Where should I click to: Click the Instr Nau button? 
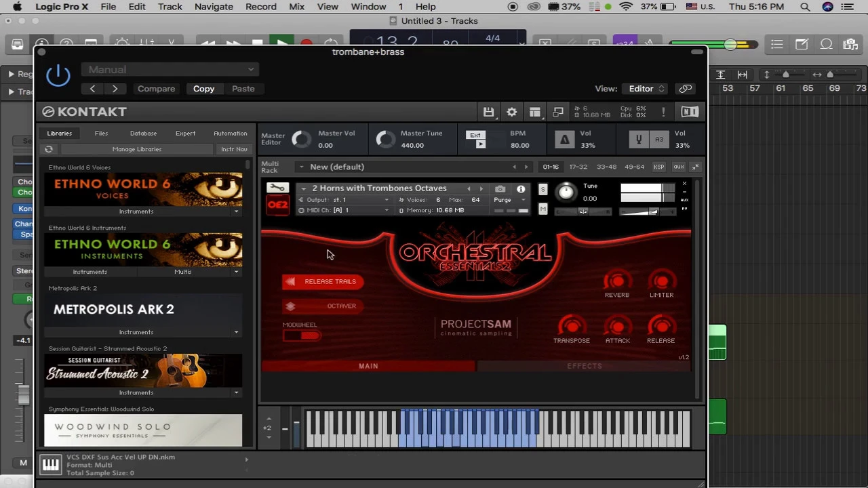[x=234, y=149]
